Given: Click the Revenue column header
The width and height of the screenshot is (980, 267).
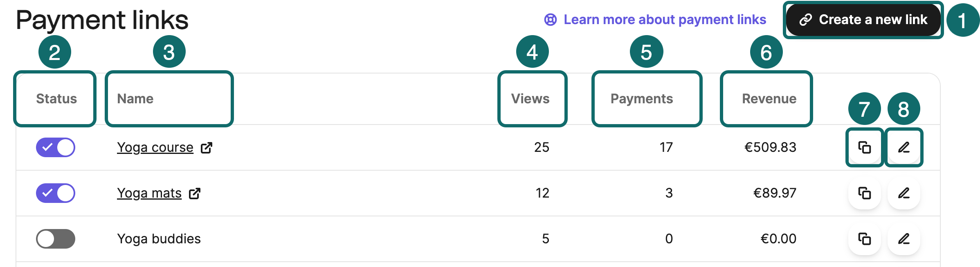Looking at the screenshot, I should point(766,98).
